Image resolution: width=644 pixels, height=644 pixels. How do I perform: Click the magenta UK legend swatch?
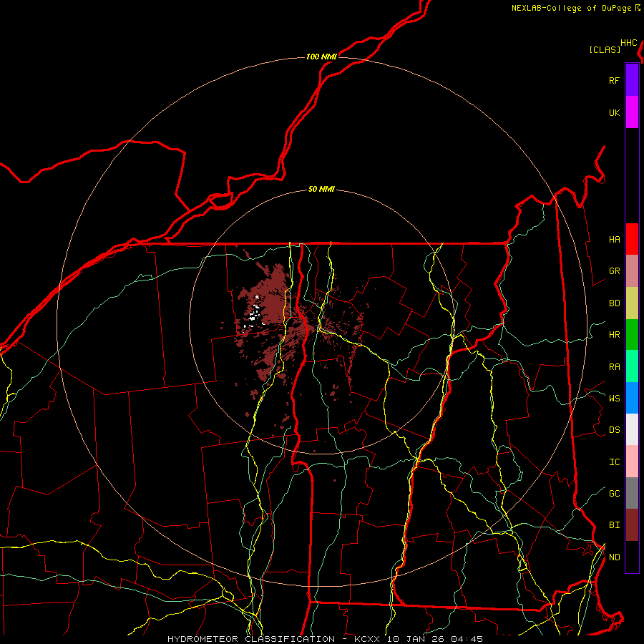coord(632,112)
